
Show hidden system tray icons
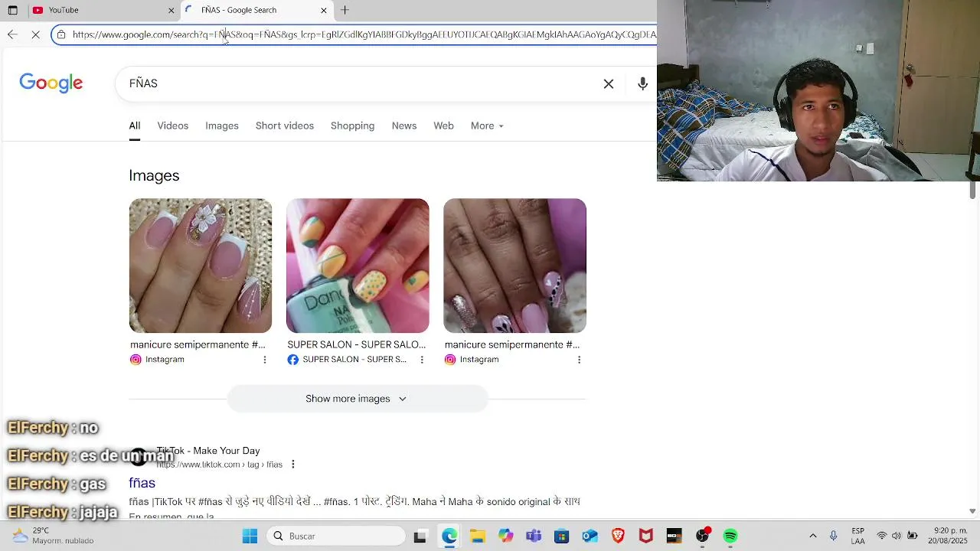pyautogui.click(x=812, y=536)
